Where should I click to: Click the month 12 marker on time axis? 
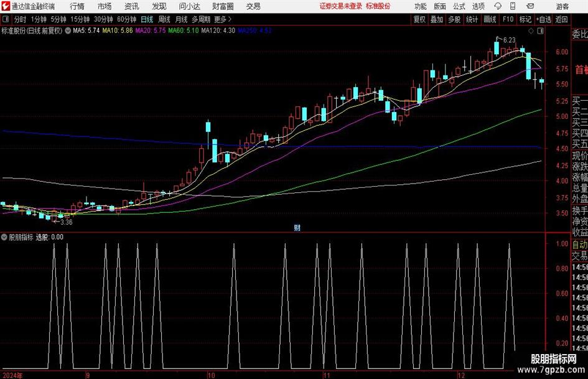point(461,375)
